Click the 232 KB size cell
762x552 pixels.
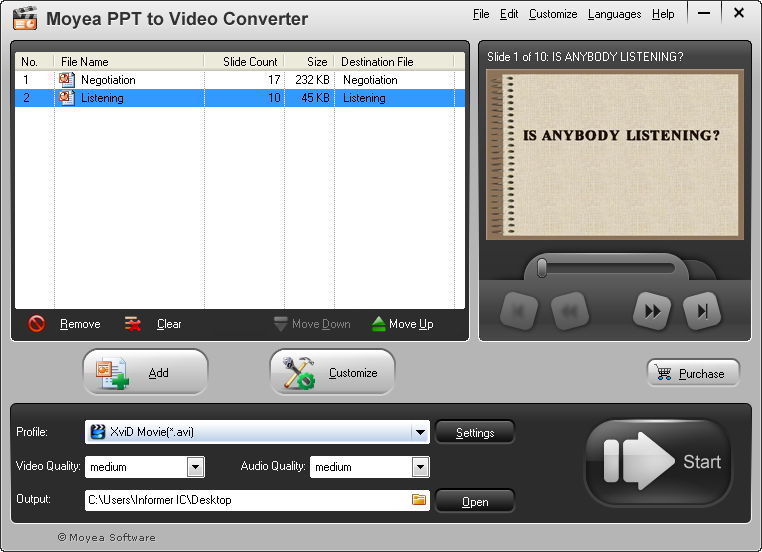[x=312, y=80]
